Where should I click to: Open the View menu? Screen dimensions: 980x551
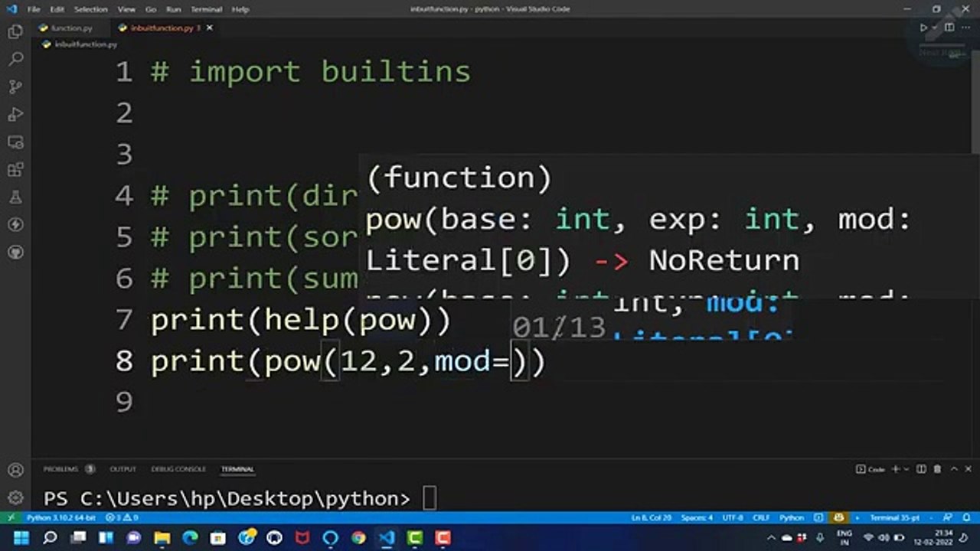coord(126,9)
